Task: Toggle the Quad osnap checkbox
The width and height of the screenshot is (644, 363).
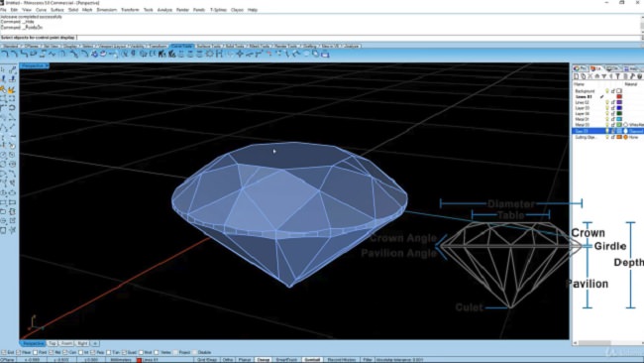Action: coord(125,352)
